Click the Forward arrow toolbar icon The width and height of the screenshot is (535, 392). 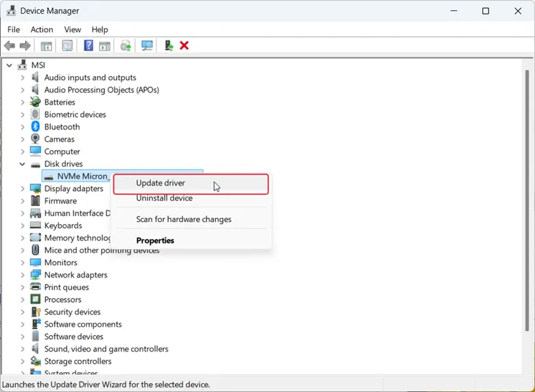[25, 45]
